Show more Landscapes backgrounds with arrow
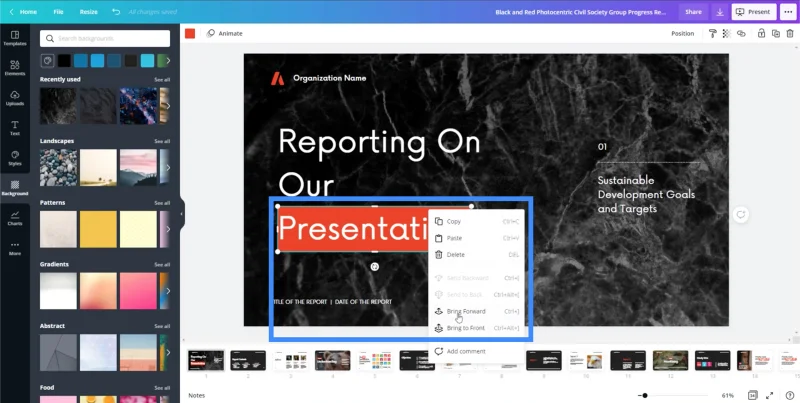Viewport: 800px width, 403px height. point(168,167)
